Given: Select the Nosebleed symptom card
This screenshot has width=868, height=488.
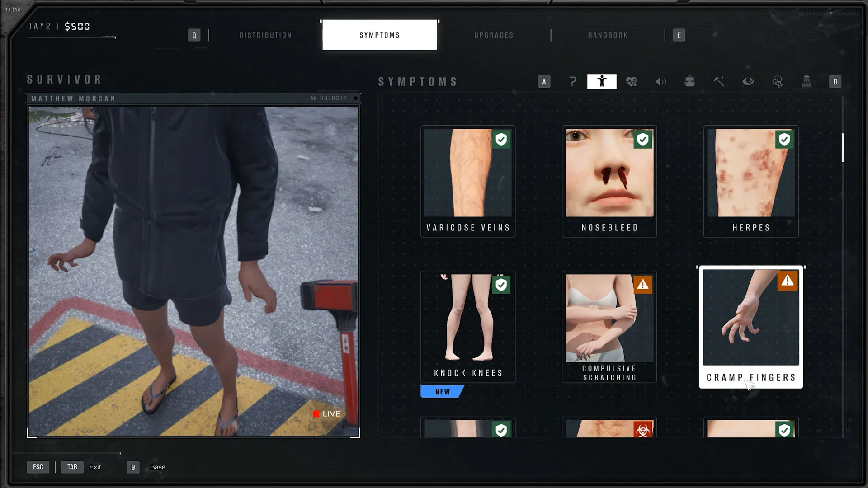Looking at the screenshot, I should [x=609, y=181].
